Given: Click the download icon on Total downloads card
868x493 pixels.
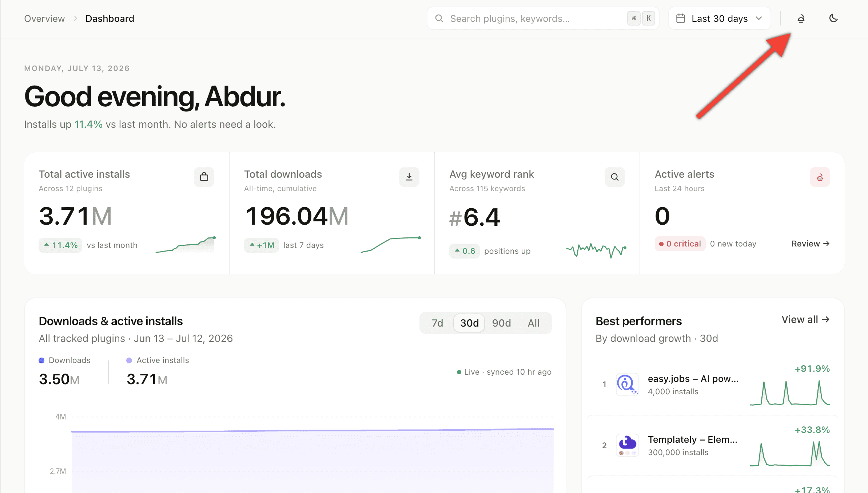Looking at the screenshot, I should (409, 177).
